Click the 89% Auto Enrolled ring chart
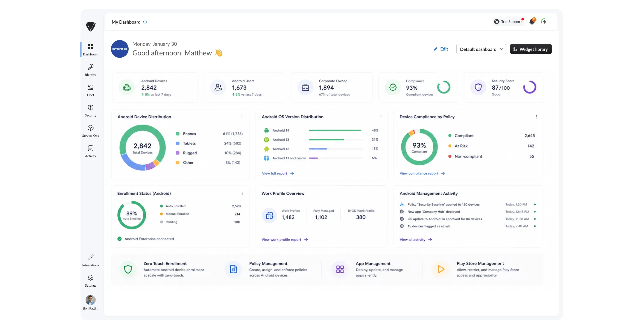Screen dimensions: 644x330 (x=132, y=215)
